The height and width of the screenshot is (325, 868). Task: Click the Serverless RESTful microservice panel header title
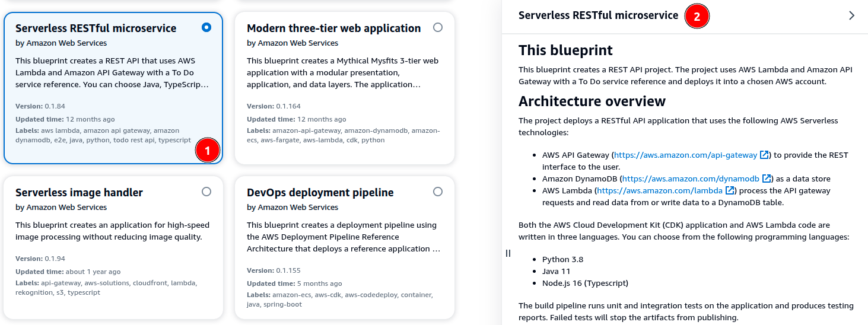click(x=598, y=15)
